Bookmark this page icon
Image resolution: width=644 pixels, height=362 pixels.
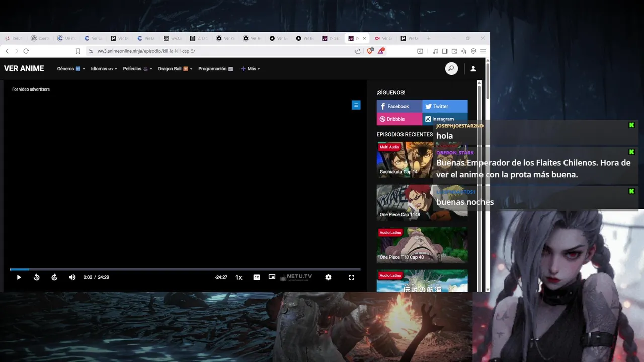pyautogui.click(x=78, y=51)
